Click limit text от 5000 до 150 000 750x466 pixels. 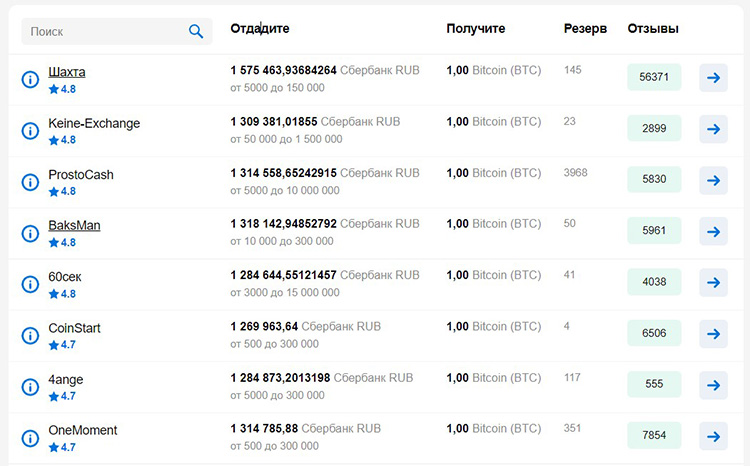click(x=277, y=88)
